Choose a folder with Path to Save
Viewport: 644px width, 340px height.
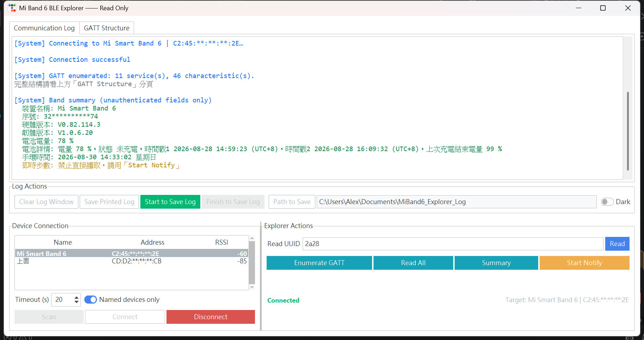pos(292,202)
